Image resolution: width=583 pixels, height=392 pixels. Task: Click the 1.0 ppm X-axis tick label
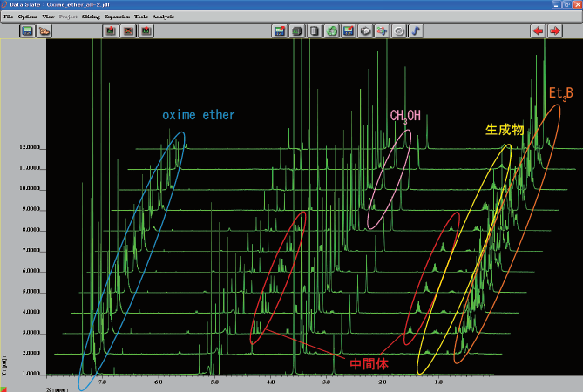(x=438, y=382)
